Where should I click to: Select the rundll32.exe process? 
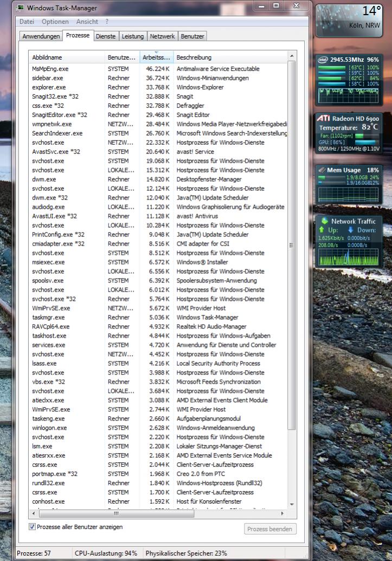(158, 483)
